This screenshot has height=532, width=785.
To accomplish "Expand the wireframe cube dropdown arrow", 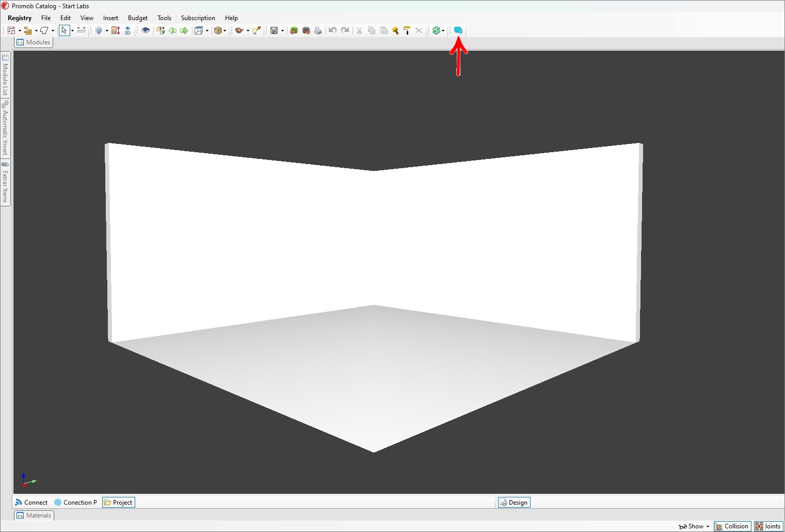I will click(207, 30).
